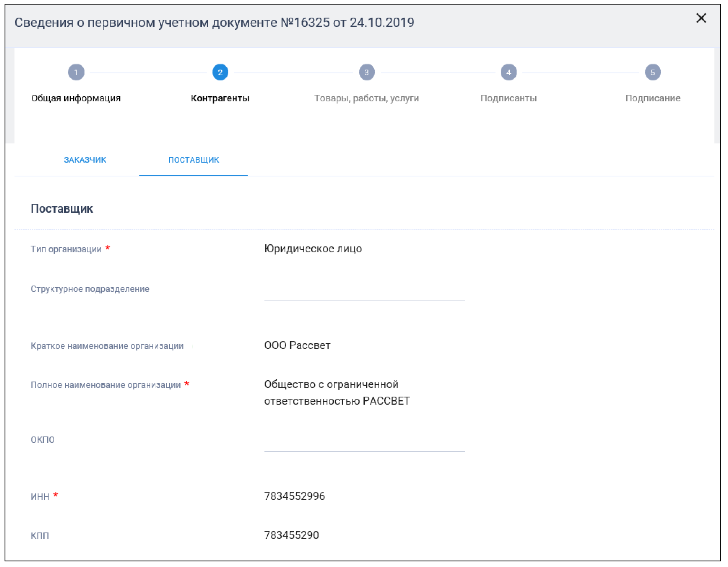
Task: Go to step 4 circle
Action: click(x=508, y=72)
